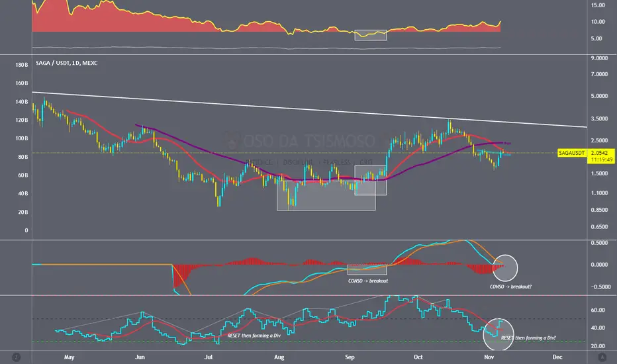The height and width of the screenshot is (364, 617).
Task: Click the May label on time axis
Action: coord(69,357)
